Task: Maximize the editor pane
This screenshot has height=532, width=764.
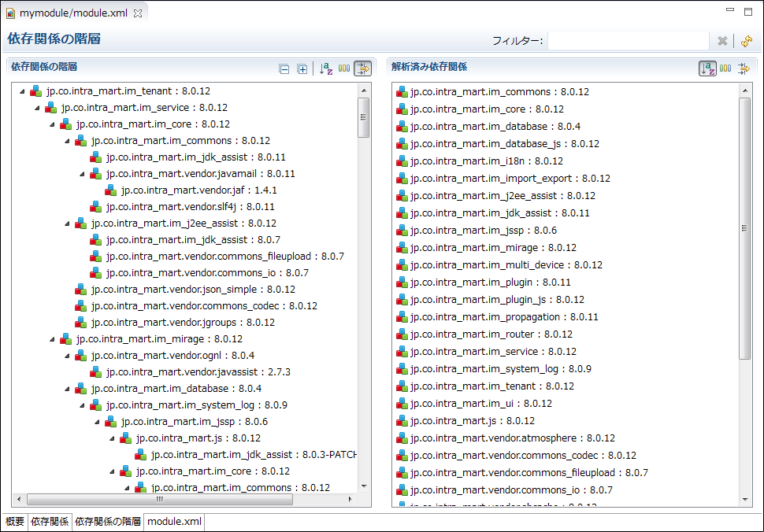Action: click(748, 12)
